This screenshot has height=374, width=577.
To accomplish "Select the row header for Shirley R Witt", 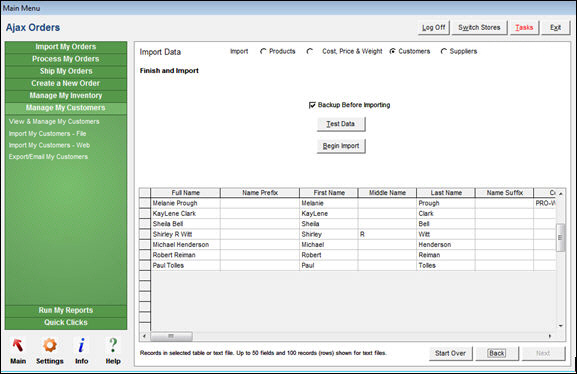I will point(145,234).
